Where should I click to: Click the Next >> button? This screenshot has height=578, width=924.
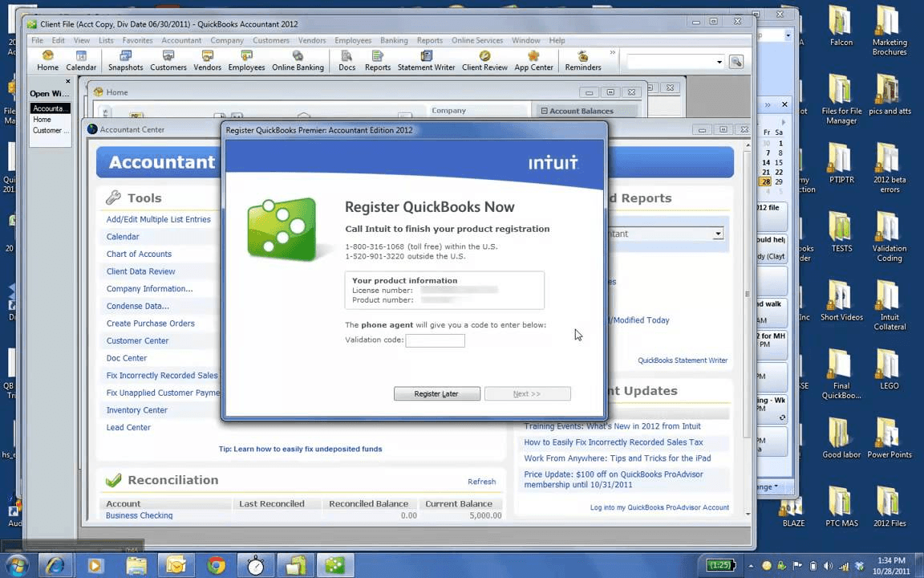(x=528, y=393)
